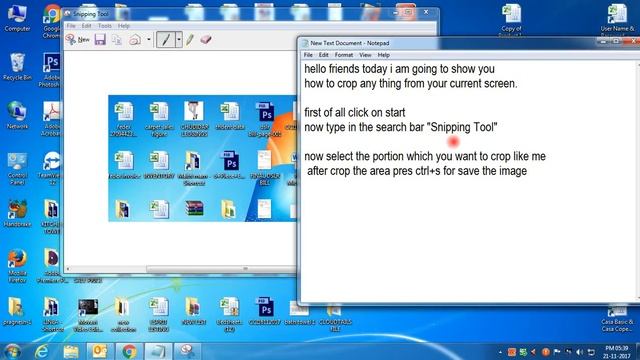640x360 pixels.
Task: Select the Copy of Excel desktop file
Action: (511, 20)
